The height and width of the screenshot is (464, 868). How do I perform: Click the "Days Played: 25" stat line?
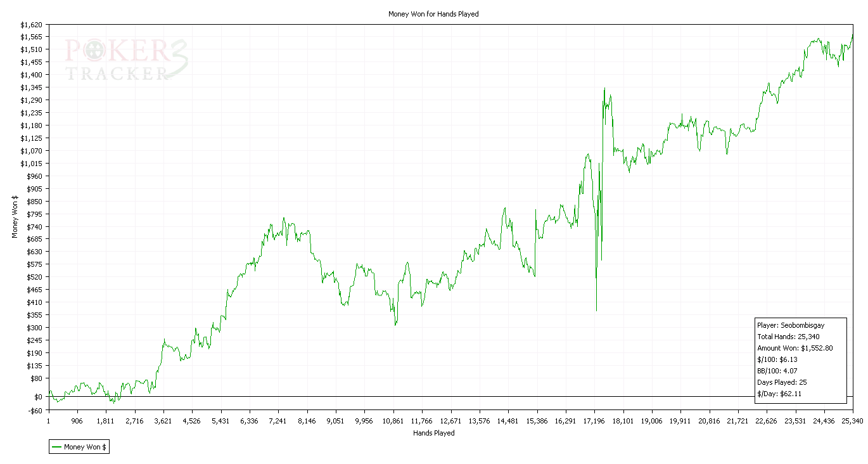tap(782, 382)
